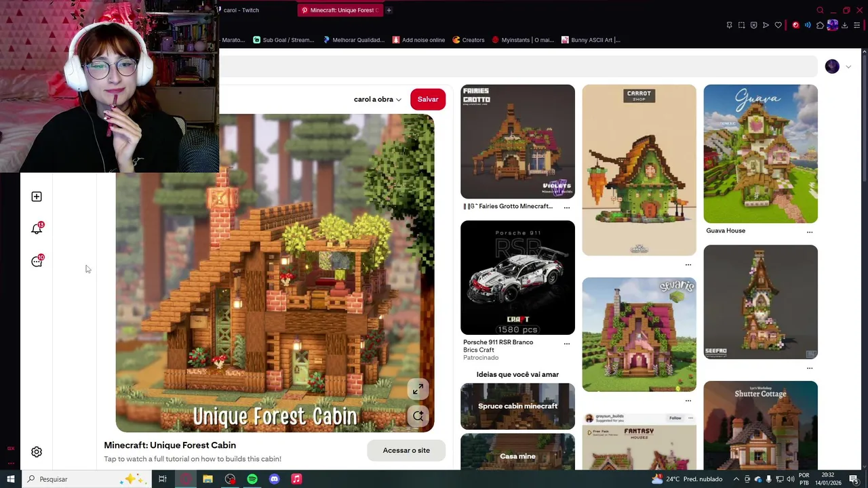Open more options for Fairies Grotto pin
Image resolution: width=868 pixels, height=488 pixels.
tap(567, 207)
